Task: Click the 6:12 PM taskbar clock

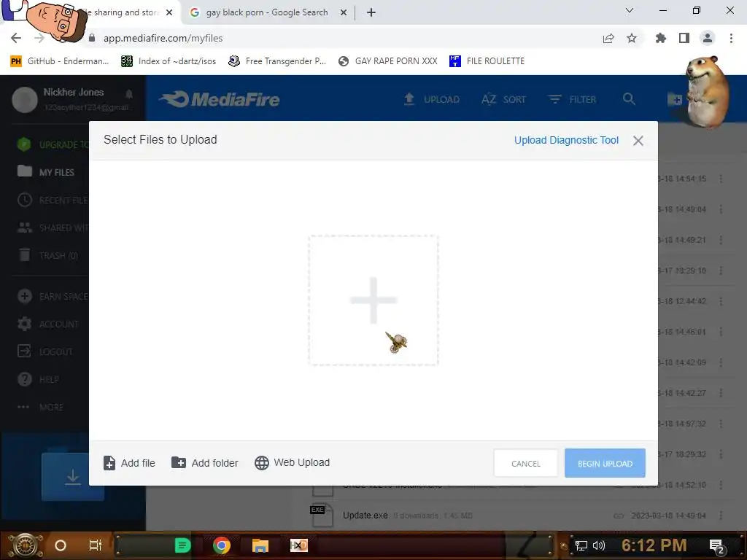Action: coord(654,545)
